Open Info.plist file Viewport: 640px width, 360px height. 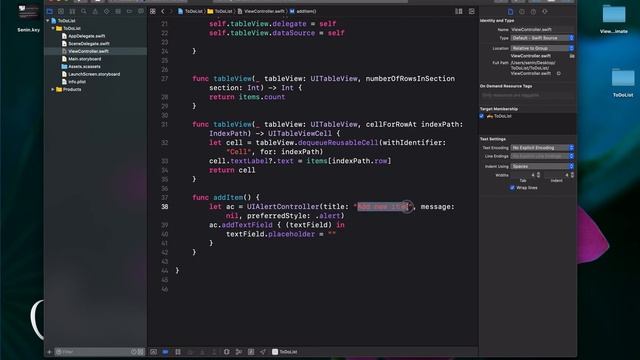coord(77,82)
